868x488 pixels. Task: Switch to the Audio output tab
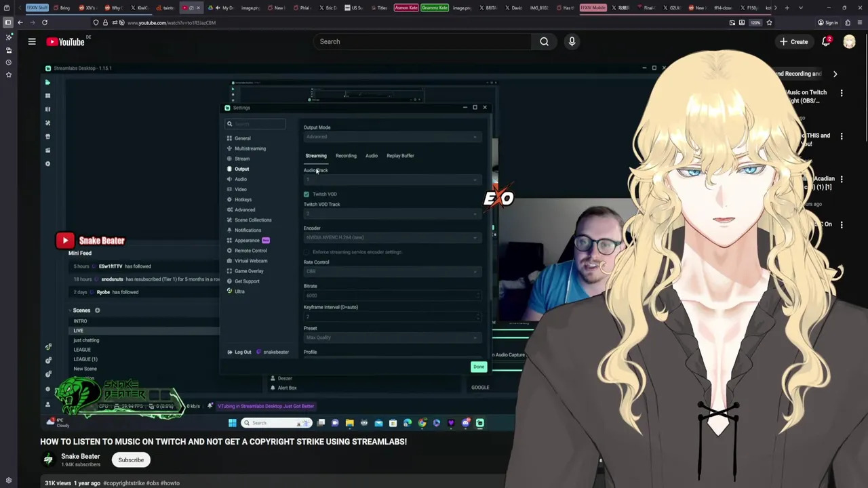pos(372,156)
